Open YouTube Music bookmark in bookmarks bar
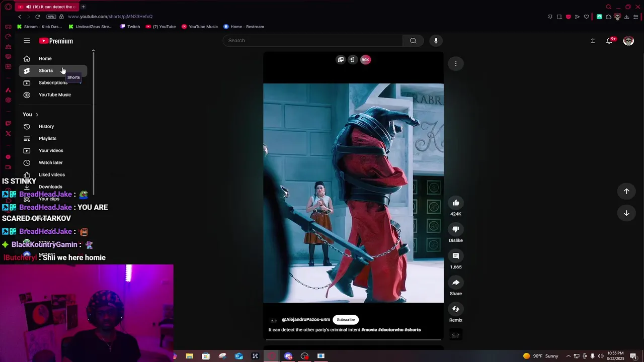The image size is (644, 362). click(x=200, y=27)
